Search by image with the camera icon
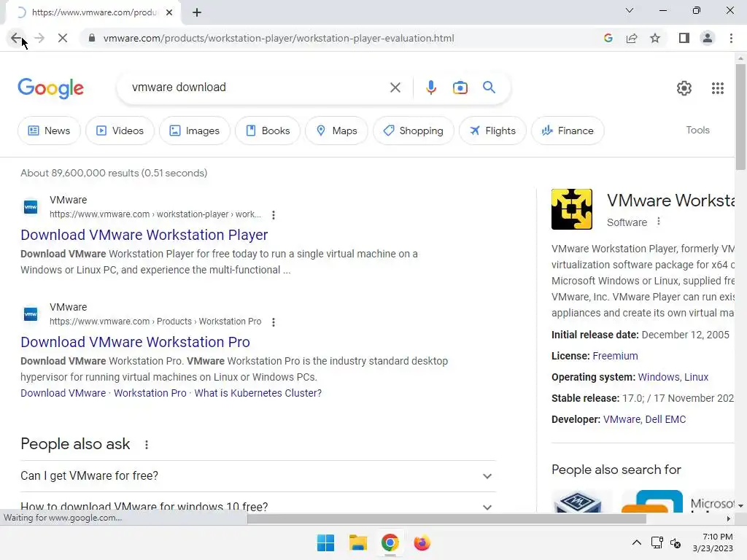Image resolution: width=747 pixels, height=560 pixels. pos(460,87)
